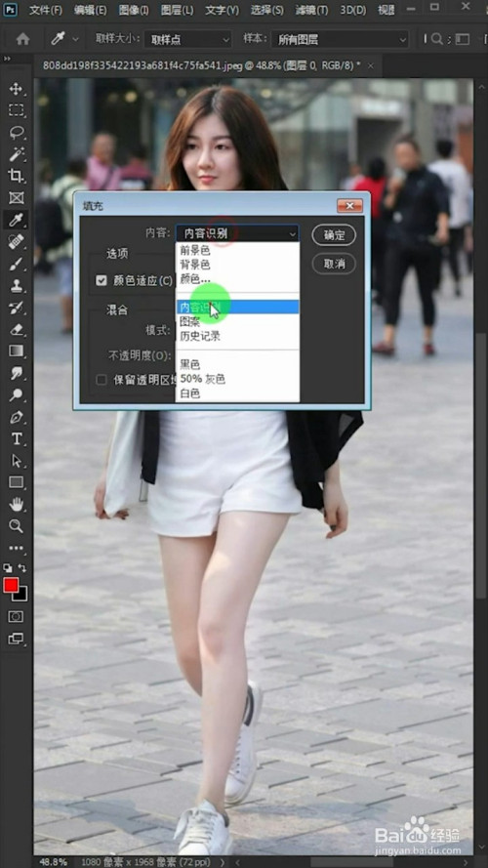Select the Horizontal Type tool
This screenshot has width=488, height=868.
coord(16,439)
